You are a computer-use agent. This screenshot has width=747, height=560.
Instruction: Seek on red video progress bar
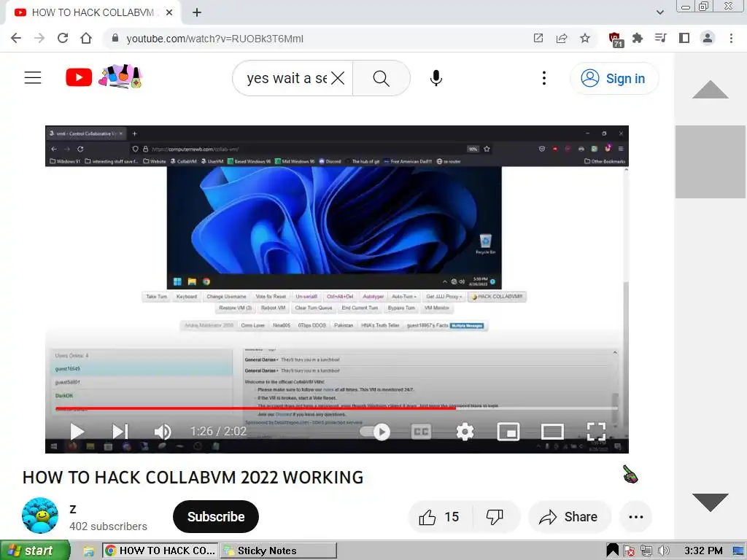click(336, 408)
